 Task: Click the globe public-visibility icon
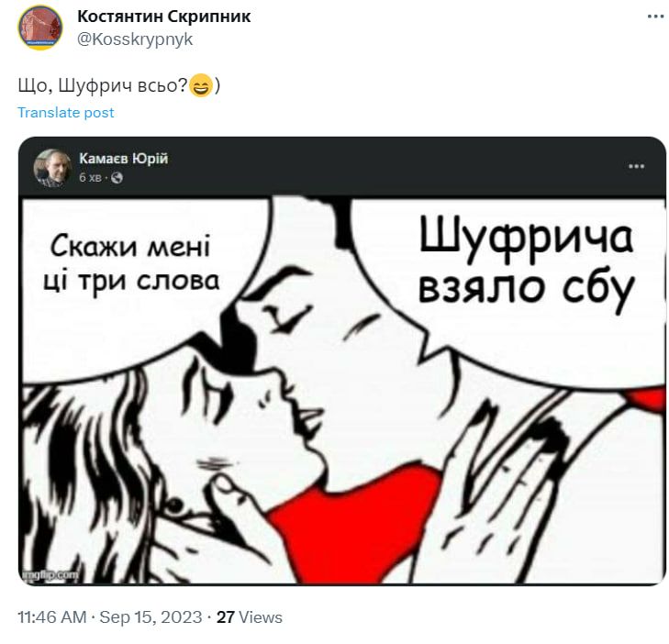[117, 178]
